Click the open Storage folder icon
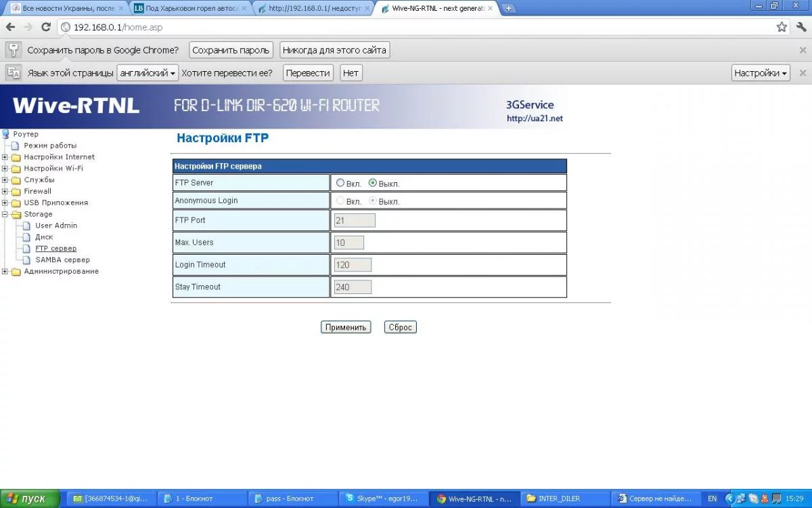812x508 pixels. tap(16, 214)
